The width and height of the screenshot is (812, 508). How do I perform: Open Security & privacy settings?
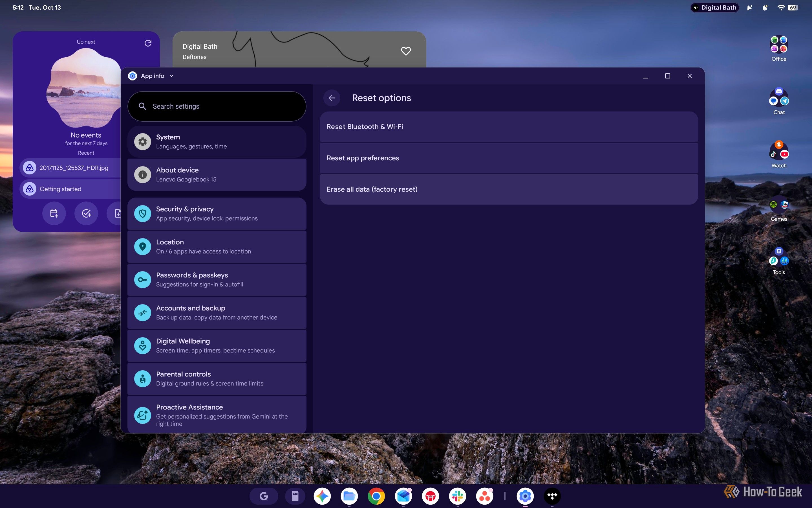point(217,214)
